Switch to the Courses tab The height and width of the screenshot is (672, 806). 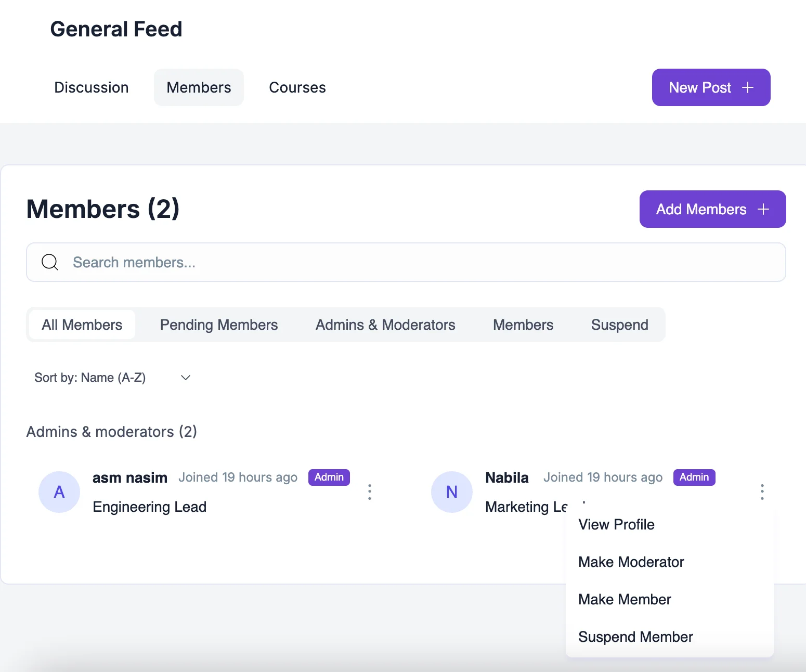pos(297,87)
